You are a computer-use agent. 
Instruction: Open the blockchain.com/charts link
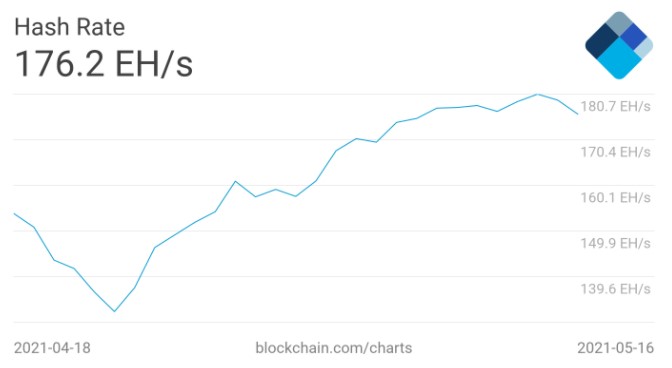[x=333, y=348]
